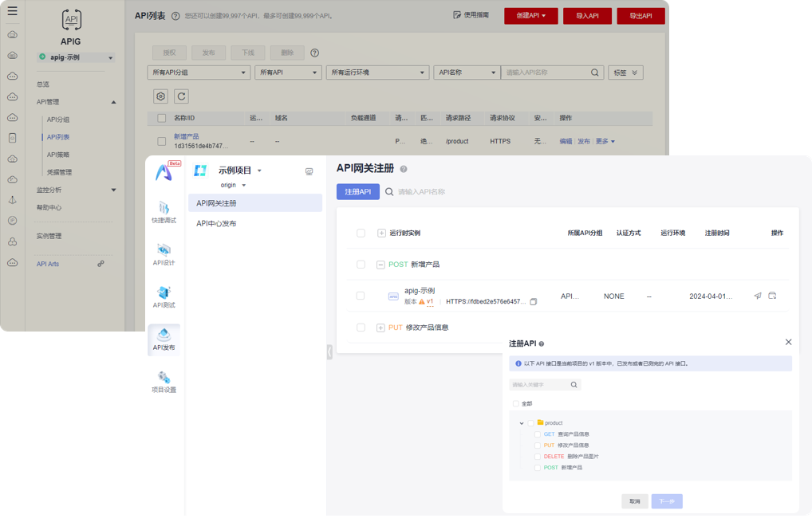
Task: Open the 所有API filter dropdown
Action: coord(288,73)
